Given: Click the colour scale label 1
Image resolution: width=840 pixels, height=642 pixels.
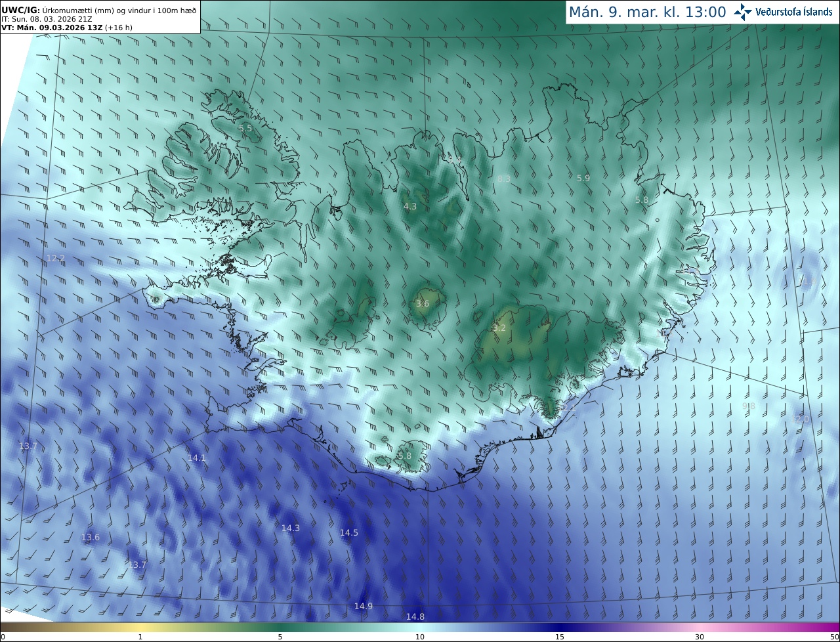Looking at the screenshot, I should 140,637.
